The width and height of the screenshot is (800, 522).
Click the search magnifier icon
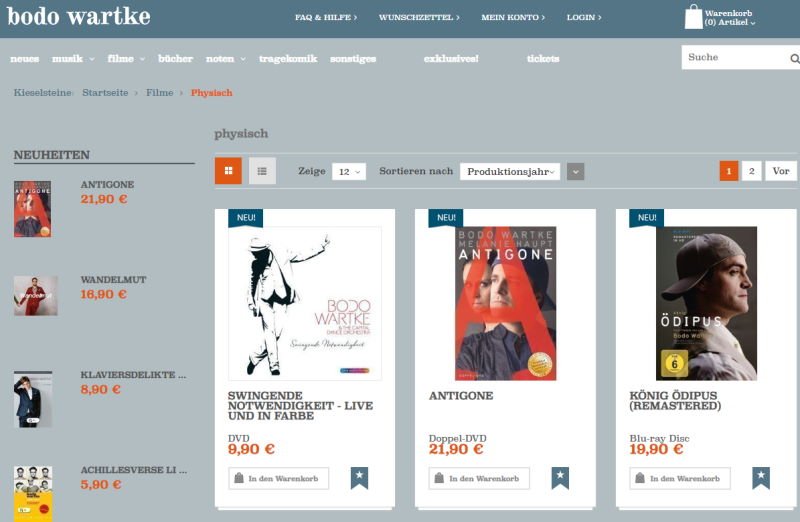(x=794, y=59)
